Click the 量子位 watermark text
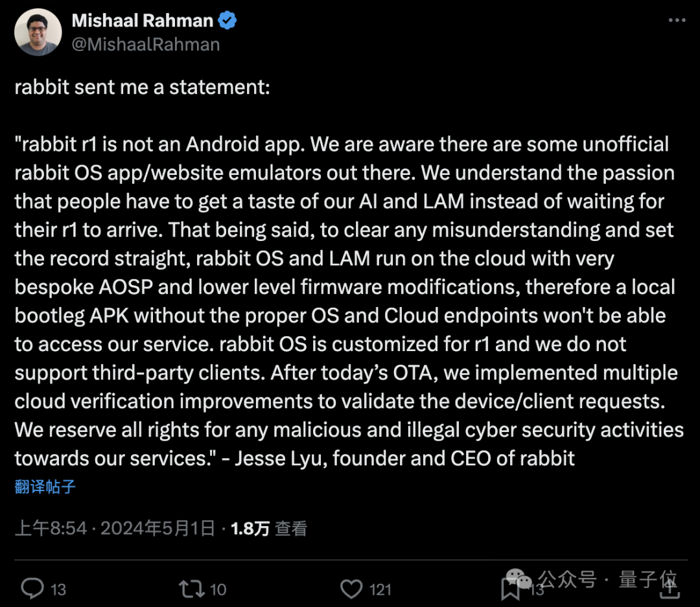This screenshot has width=700, height=607. click(647, 578)
